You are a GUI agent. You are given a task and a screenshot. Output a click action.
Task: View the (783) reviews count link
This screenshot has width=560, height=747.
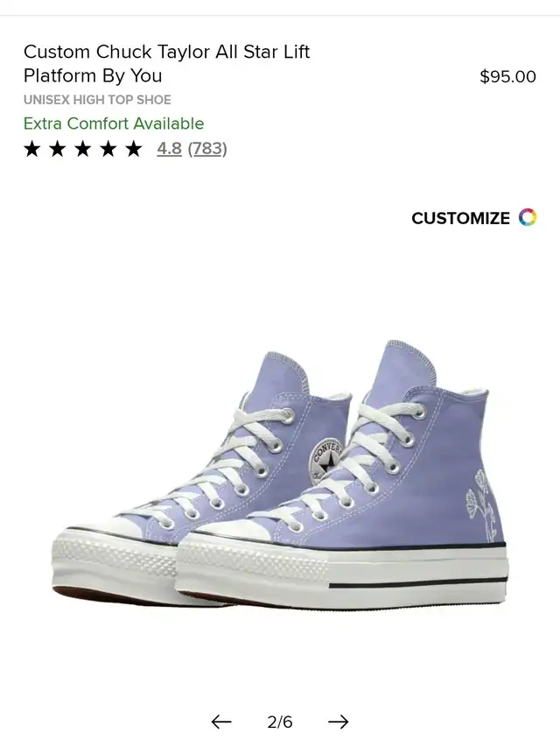point(207,149)
